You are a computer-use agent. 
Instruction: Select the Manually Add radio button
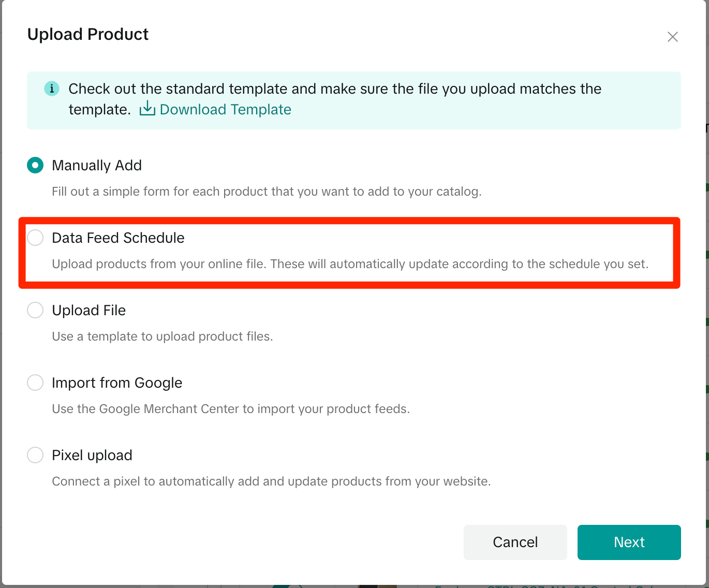pos(35,166)
